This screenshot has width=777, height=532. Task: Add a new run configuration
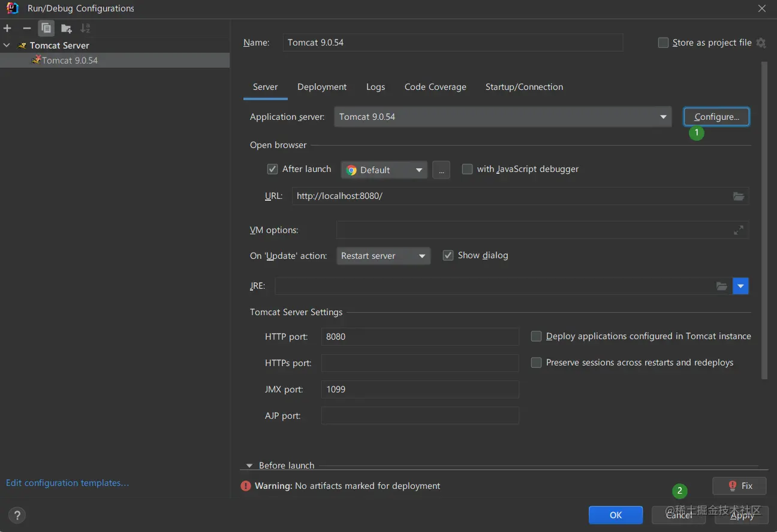(7, 28)
